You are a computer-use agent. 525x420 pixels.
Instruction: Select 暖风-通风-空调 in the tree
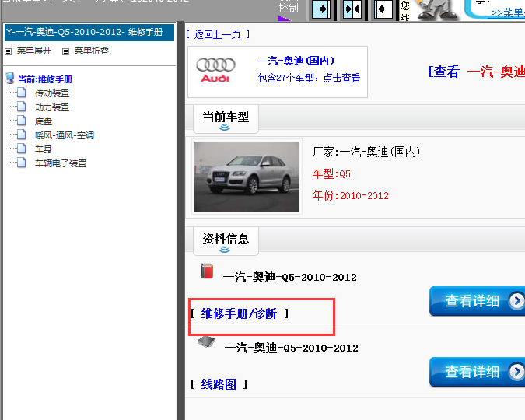[65, 135]
